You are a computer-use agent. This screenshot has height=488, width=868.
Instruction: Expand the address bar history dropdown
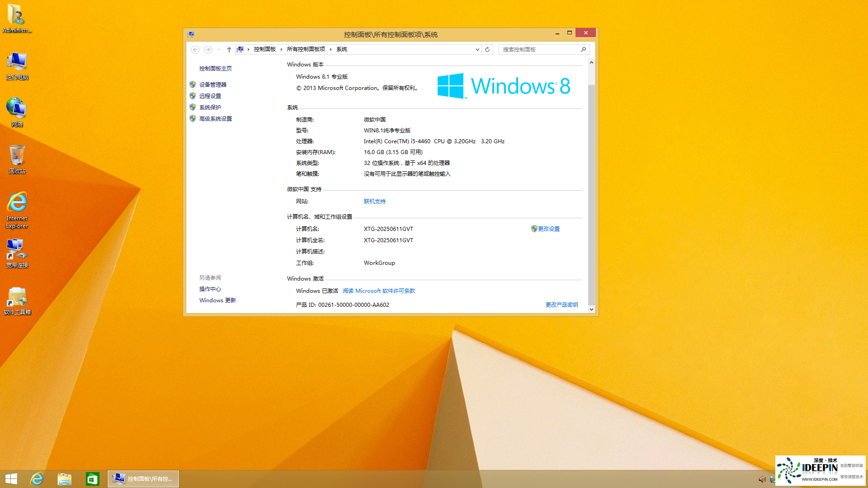pos(477,50)
